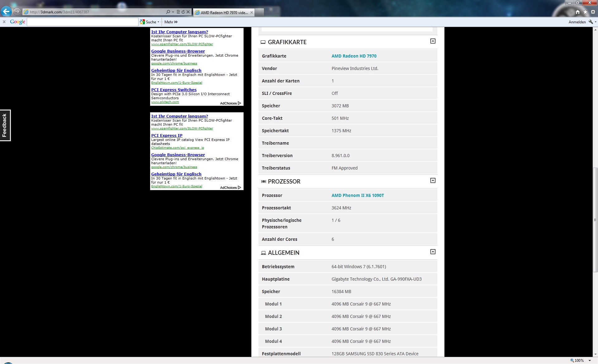Click the Refresh icon in address bar
This screenshot has height=364, width=598.
(183, 12)
